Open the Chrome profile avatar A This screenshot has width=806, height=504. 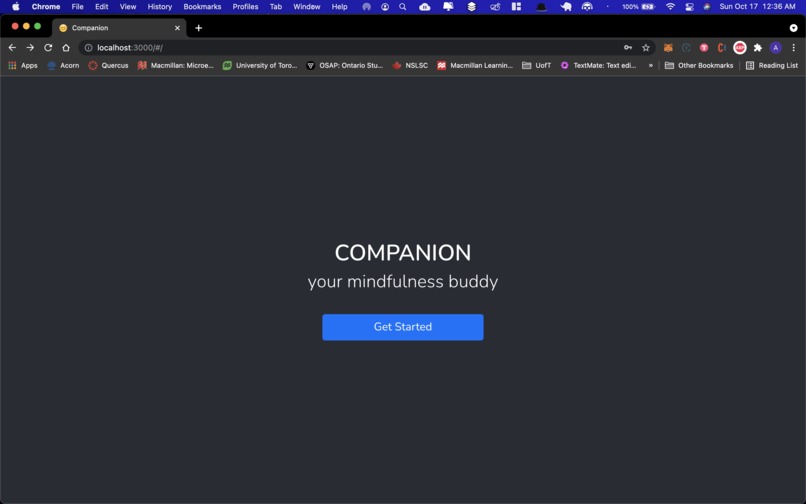[775, 48]
